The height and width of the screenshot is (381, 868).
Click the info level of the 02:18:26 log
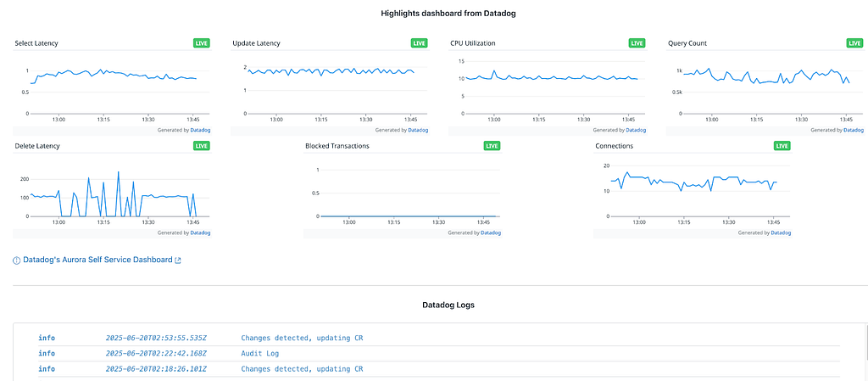pyautogui.click(x=47, y=369)
